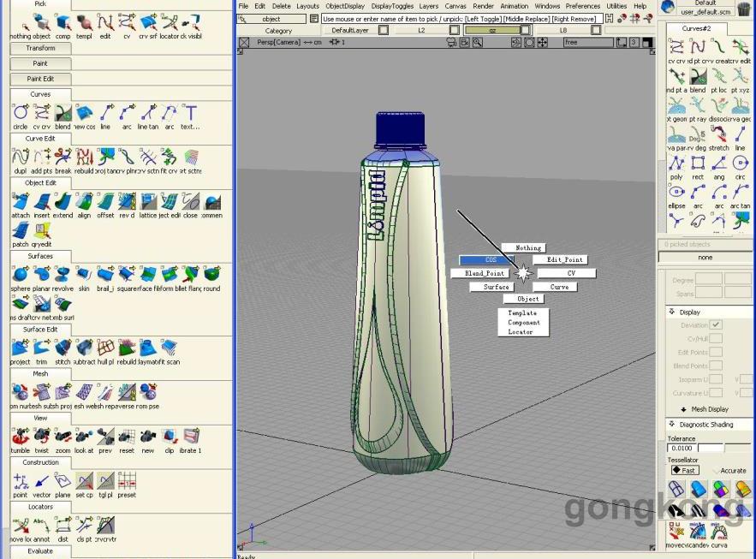
Task: Select the point construction tool
Action: point(21,481)
